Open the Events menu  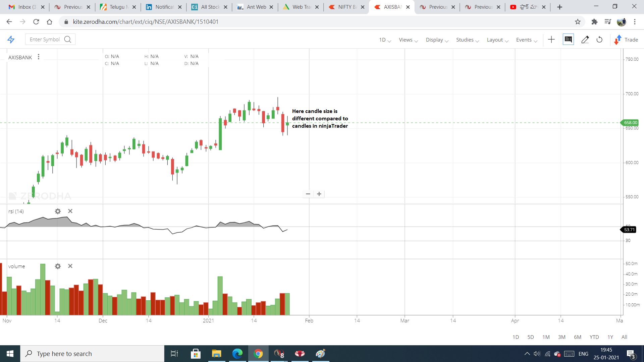pyautogui.click(x=526, y=40)
